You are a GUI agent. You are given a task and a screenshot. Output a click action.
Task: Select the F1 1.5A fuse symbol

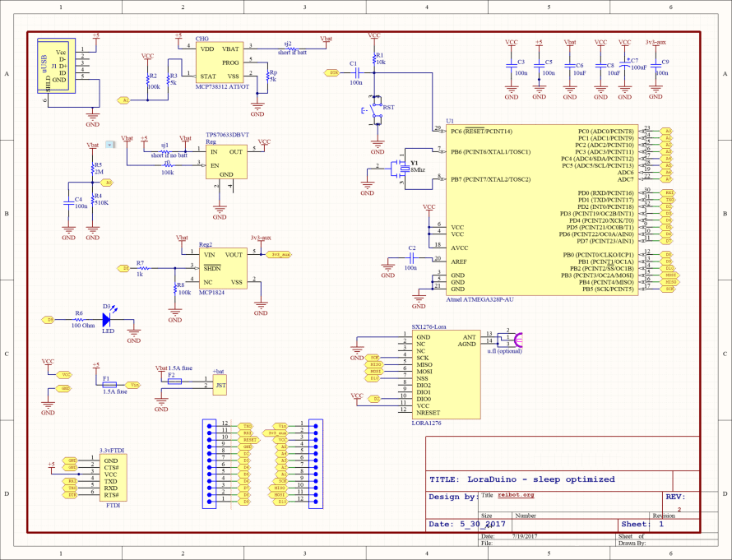(x=107, y=384)
